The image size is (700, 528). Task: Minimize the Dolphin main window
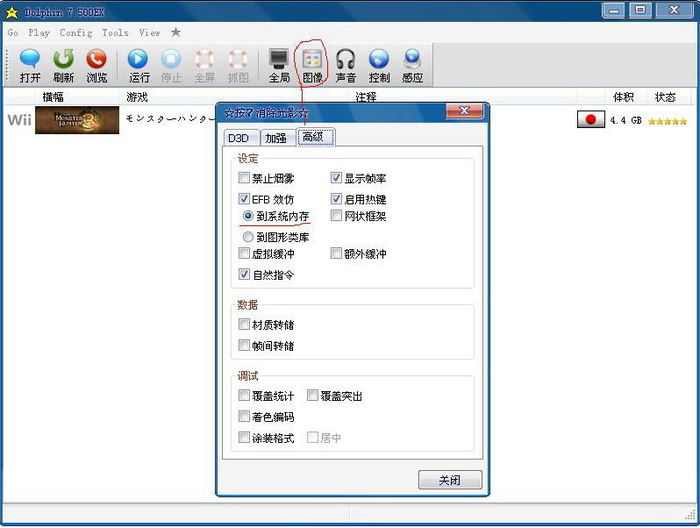[613, 10]
